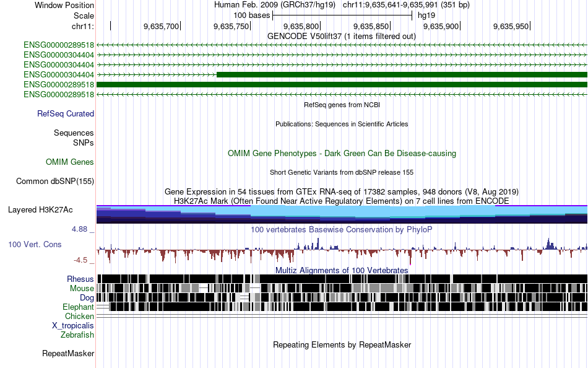Image resolution: width=588 pixels, height=368 pixels.
Task: Click ENSG00000304404 label beside the partial exon block
Action: pos(59,75)
